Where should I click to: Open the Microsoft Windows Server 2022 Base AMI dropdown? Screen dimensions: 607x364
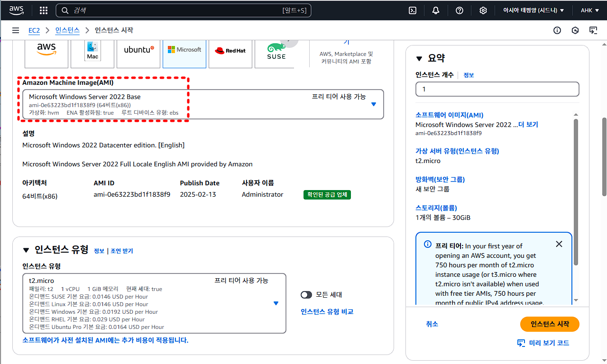tap(203, 104)
